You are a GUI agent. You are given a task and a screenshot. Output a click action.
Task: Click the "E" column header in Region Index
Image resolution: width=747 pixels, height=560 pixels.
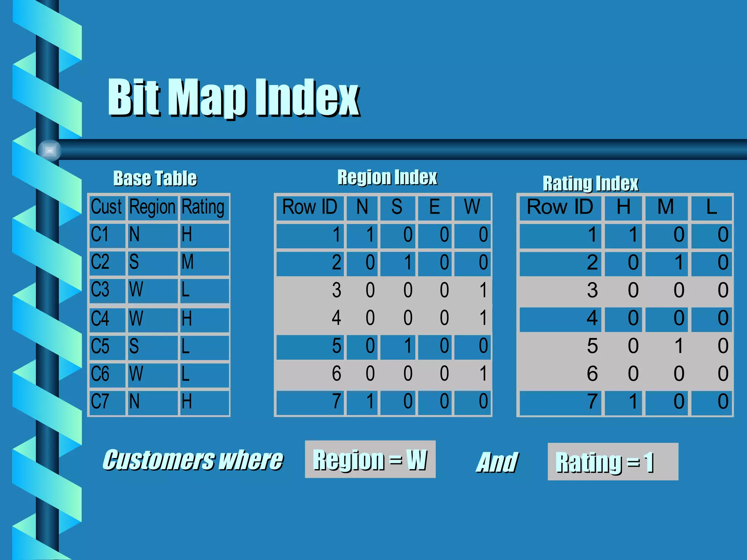coord(435,208)
